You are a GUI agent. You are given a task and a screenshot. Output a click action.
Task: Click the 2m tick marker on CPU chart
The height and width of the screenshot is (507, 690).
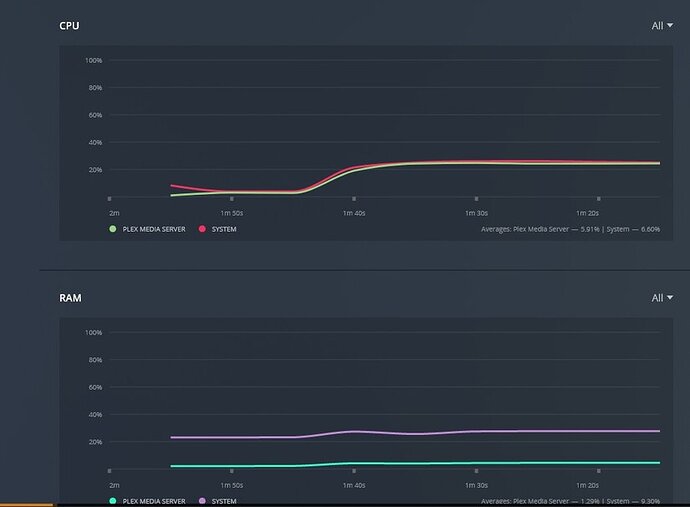[x=110, y=199]
